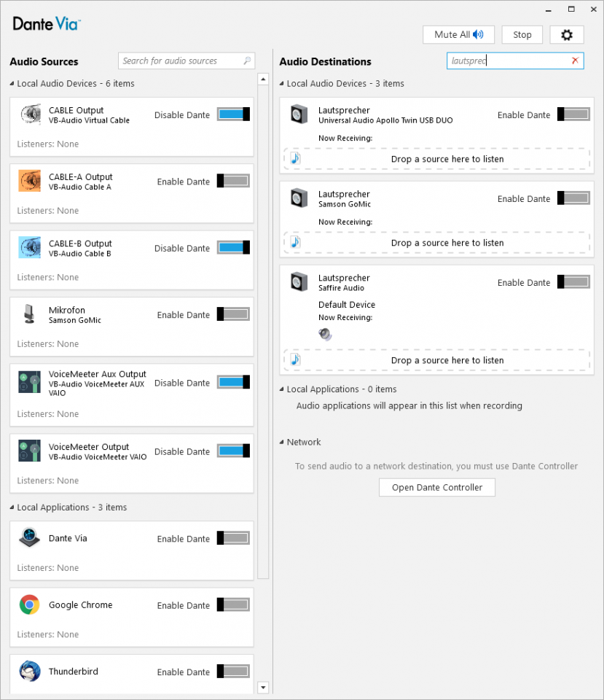This screenshot has width=604, height=700.
Task: Click the Samson GoMic drop source area
Action: click(436, 243)
